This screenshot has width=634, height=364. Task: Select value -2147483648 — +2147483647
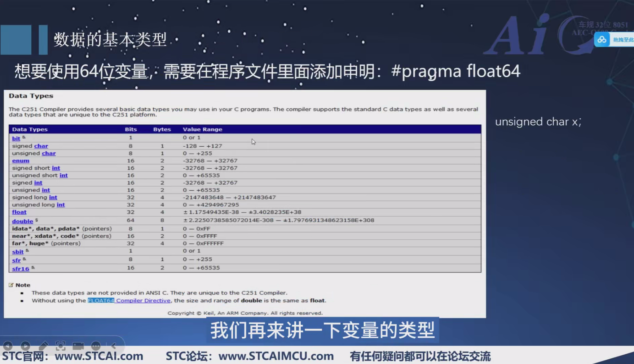229,197
